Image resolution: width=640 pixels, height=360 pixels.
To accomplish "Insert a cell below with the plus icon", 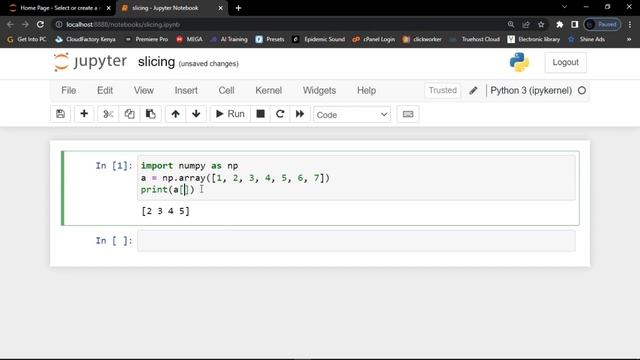I will pos(84,114).
